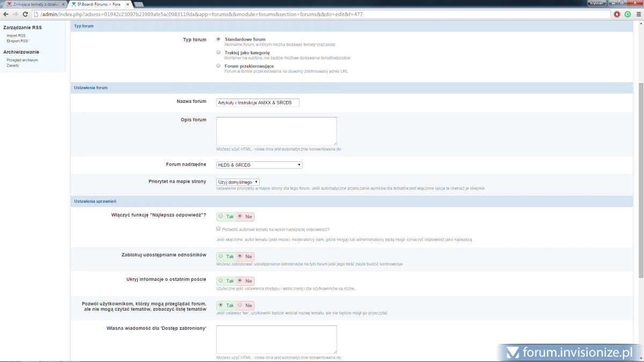Open a new browser tab

pyautogui.click(x=138, y=4)
